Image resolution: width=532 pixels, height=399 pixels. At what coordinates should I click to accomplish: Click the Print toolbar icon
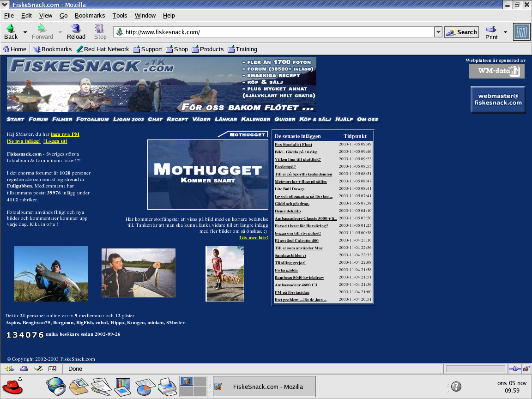pos(491,31)
